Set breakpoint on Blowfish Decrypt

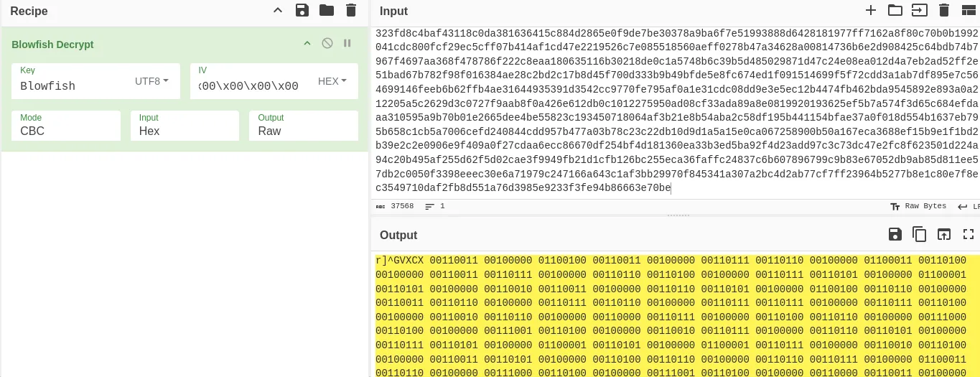347,44
